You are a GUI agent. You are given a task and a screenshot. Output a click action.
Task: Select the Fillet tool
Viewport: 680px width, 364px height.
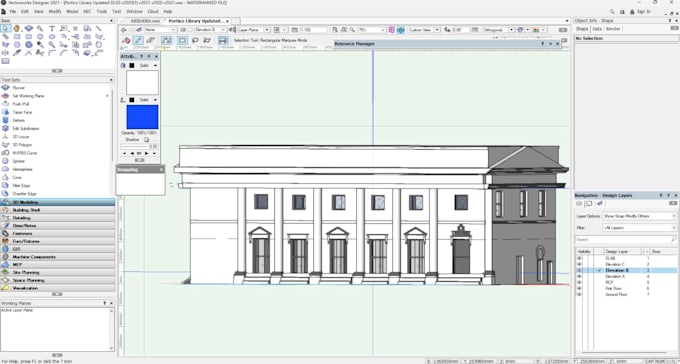click(x=52, y=53)
